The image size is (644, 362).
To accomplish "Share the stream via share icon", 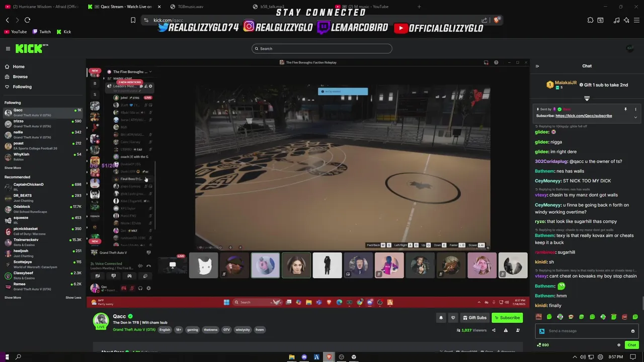I will click(494, 330).
